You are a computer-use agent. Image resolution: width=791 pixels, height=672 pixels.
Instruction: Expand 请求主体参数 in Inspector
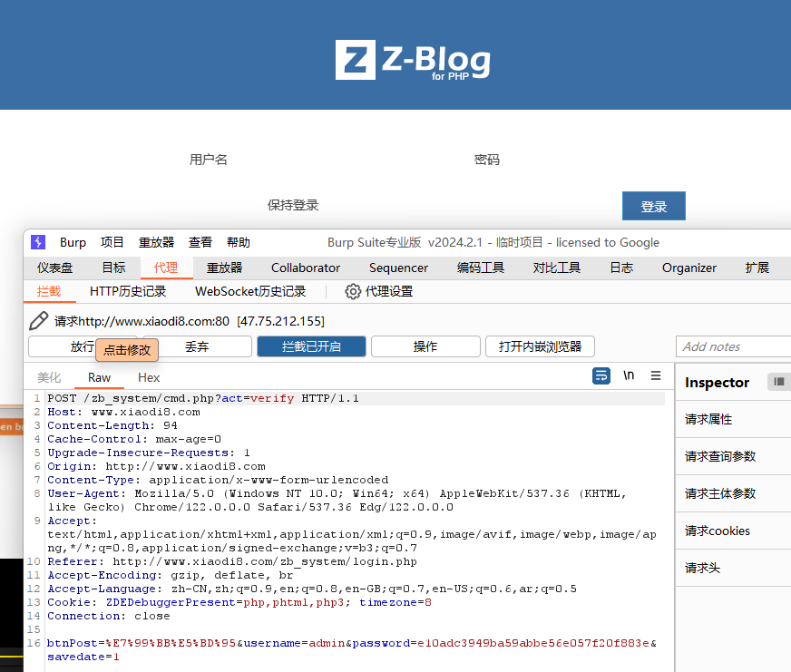pyautogui.click(x=733, y=493)
